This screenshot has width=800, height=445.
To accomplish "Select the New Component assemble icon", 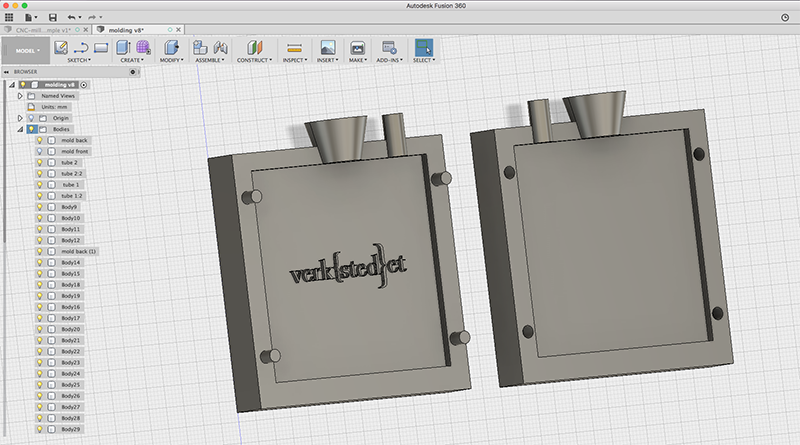I will pos(199,47).
